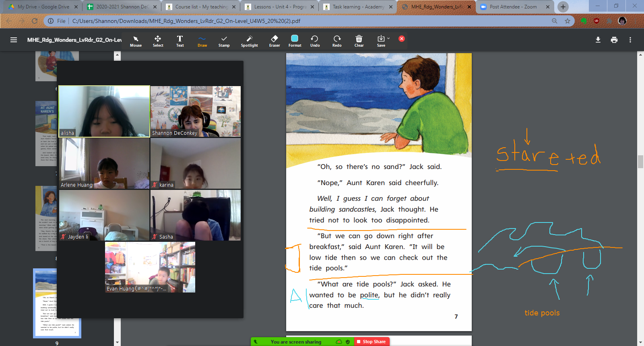The width and height of the screenshot is (644, 346).
Task: Select the Eraser tool
Action: tap(275, 41)
